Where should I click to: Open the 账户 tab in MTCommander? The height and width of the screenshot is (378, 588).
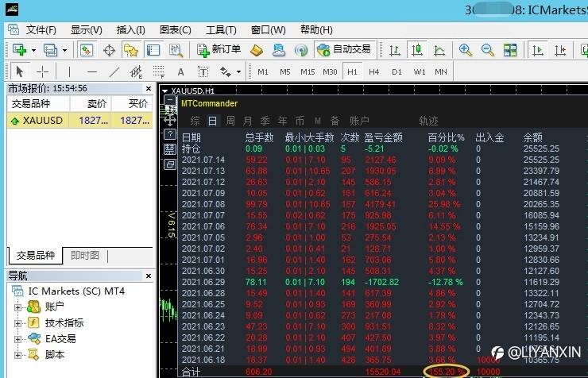pos(359,121)
